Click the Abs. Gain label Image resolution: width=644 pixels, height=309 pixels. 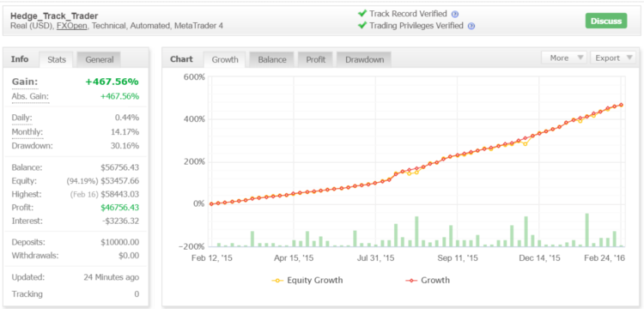point(30,97)
